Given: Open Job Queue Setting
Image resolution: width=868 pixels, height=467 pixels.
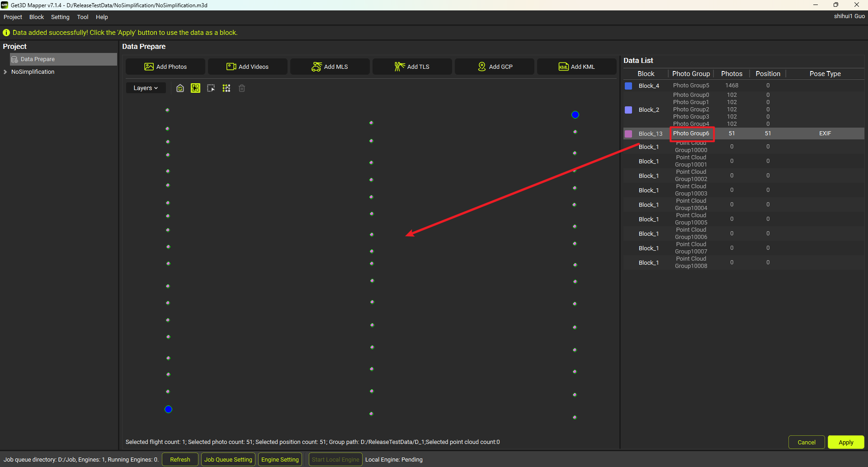Looking at the screenshot, I should [x=228, y=459].
